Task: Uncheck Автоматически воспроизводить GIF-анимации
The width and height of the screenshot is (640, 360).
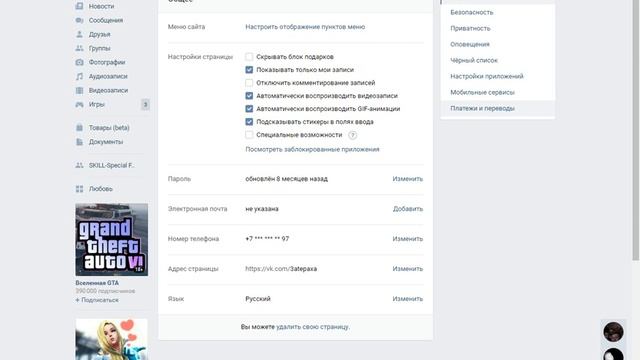Action: (249, 109)
